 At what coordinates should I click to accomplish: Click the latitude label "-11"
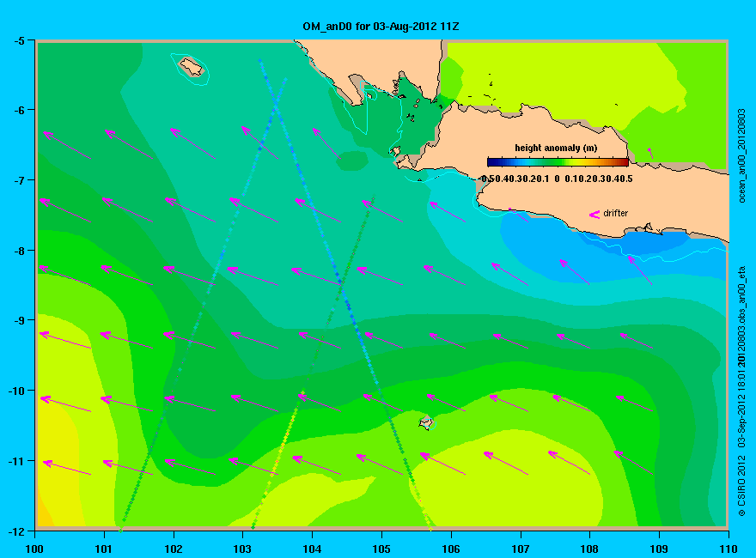point(17,461)
